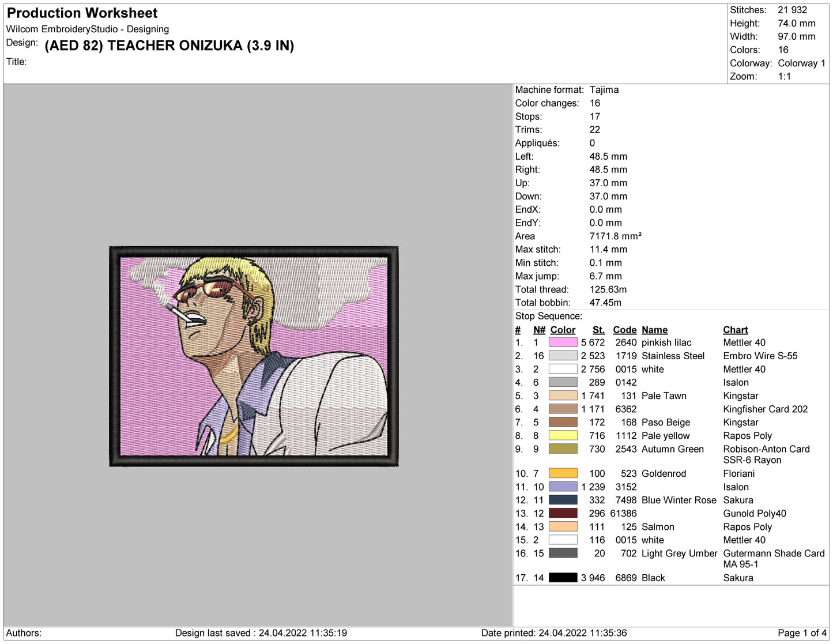833x644 pixels.
Task: Click the white swatch in row 3
Action: tap(563, 369)
